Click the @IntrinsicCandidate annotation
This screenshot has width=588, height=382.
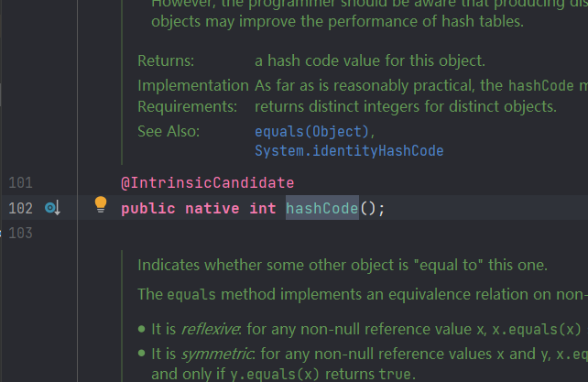click(207, 182)
